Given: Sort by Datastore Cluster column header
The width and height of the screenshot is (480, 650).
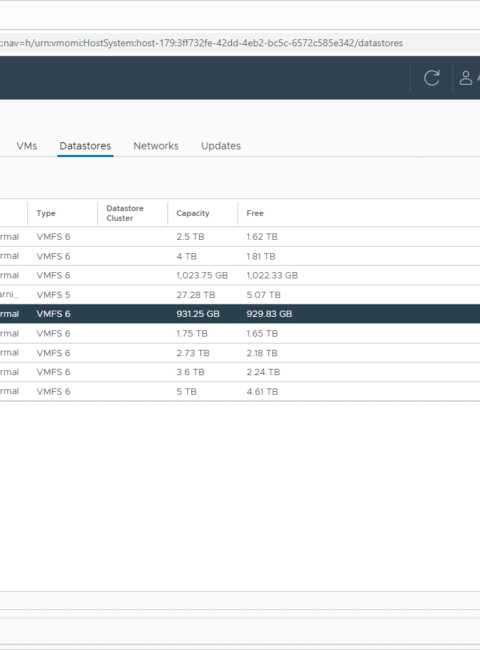Looking at the screenshot, I should tap(125, 213).
